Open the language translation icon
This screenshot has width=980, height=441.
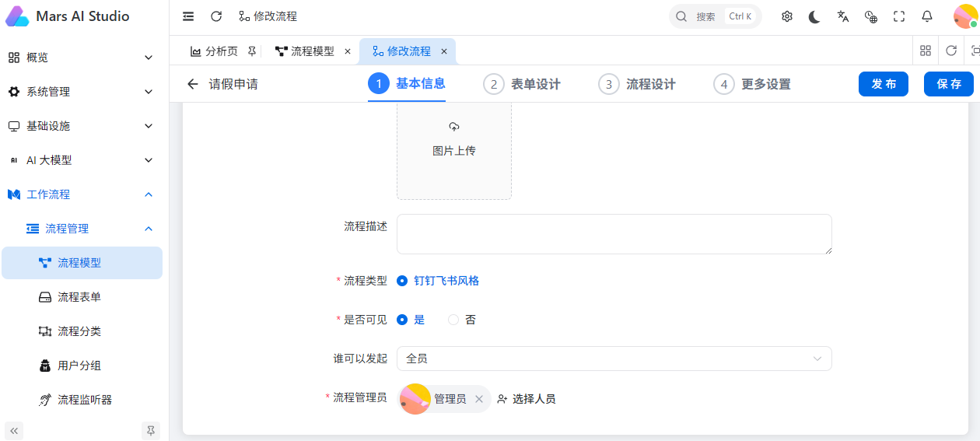pyautogui.click(x=842, y=16)
